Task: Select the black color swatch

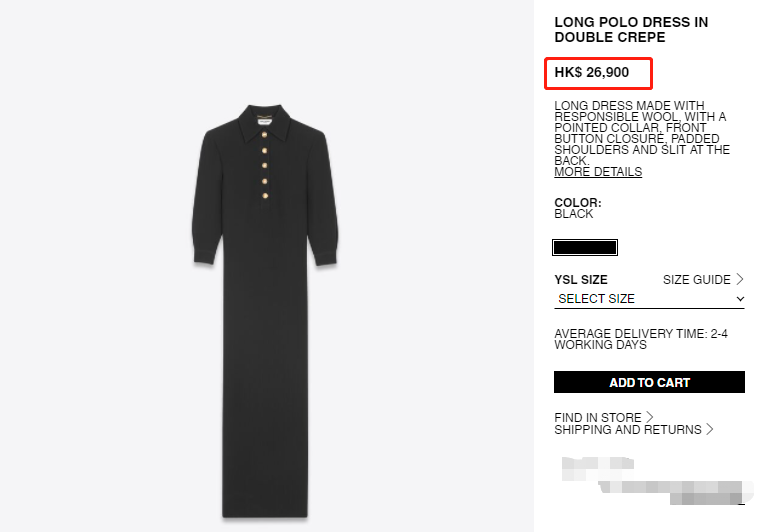Action: [x=585, y=247]
